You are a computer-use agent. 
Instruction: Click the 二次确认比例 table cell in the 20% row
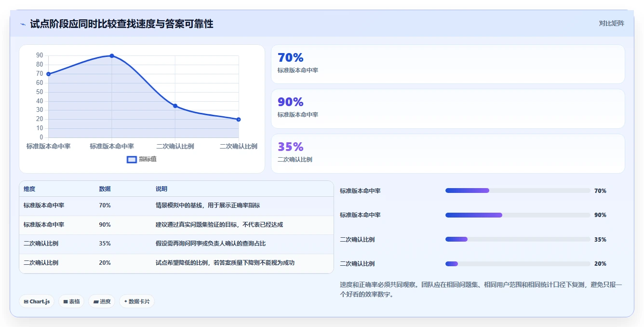(x=41, y=263)
